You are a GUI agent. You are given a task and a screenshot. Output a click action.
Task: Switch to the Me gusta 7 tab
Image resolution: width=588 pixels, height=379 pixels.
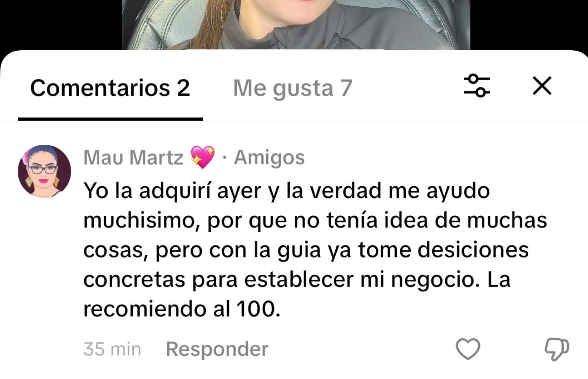pyautogui.click(x=293, y=88)
